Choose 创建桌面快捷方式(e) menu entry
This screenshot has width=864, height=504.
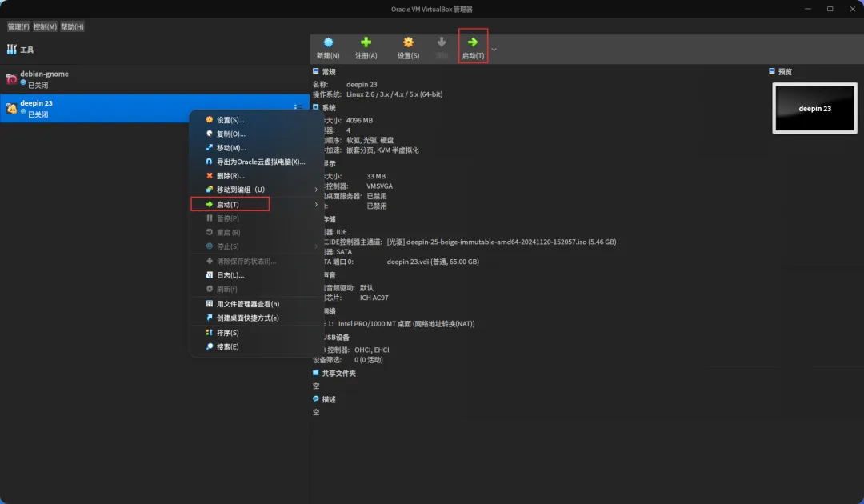tap(255, 318)
